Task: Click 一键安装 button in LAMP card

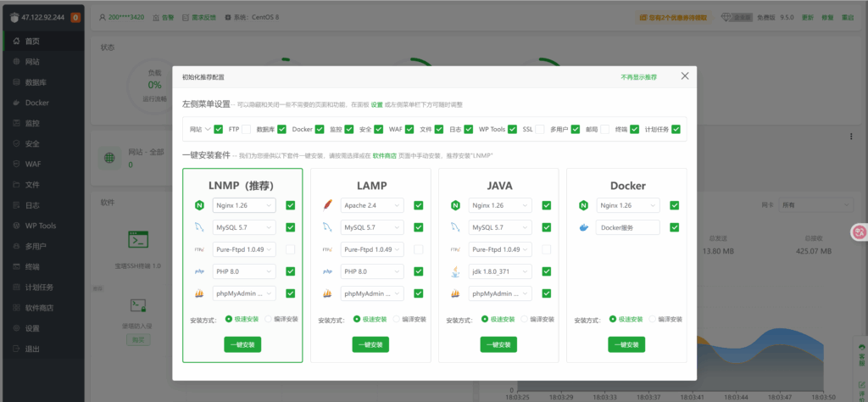Action: [371, 344]
